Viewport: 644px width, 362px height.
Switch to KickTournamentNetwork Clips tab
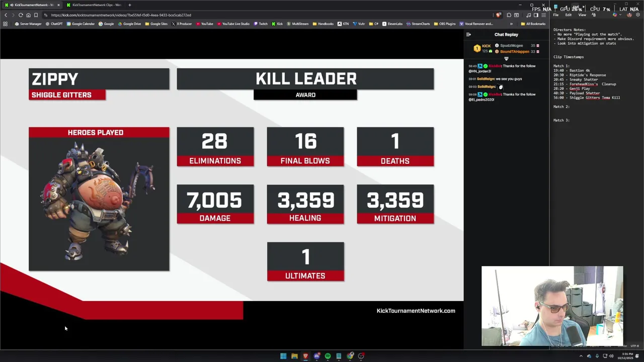tap(96, 5)
